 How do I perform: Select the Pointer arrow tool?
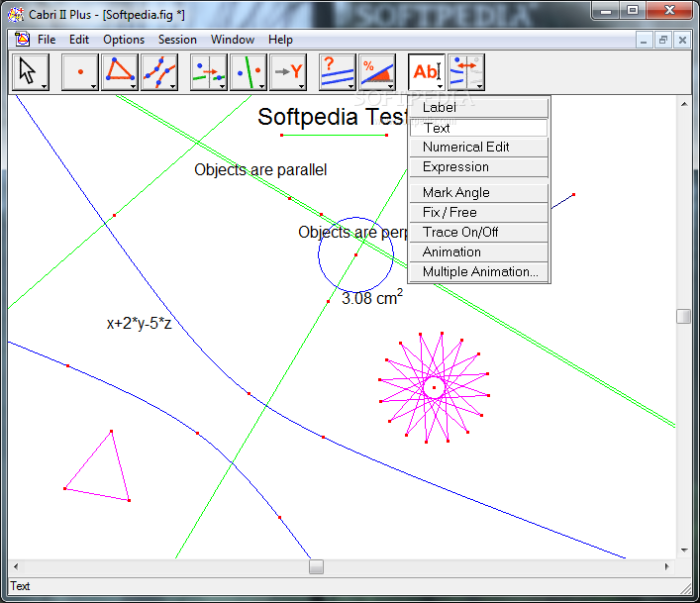[31, 72]
